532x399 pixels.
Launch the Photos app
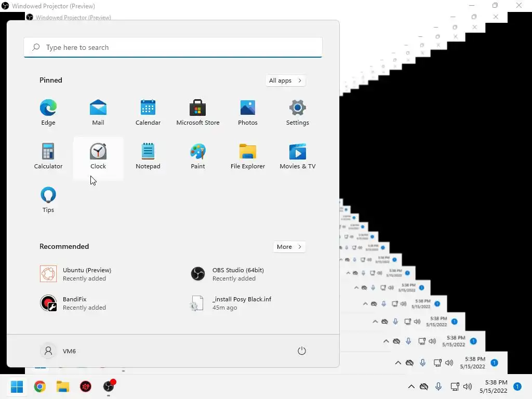[248, 113]
